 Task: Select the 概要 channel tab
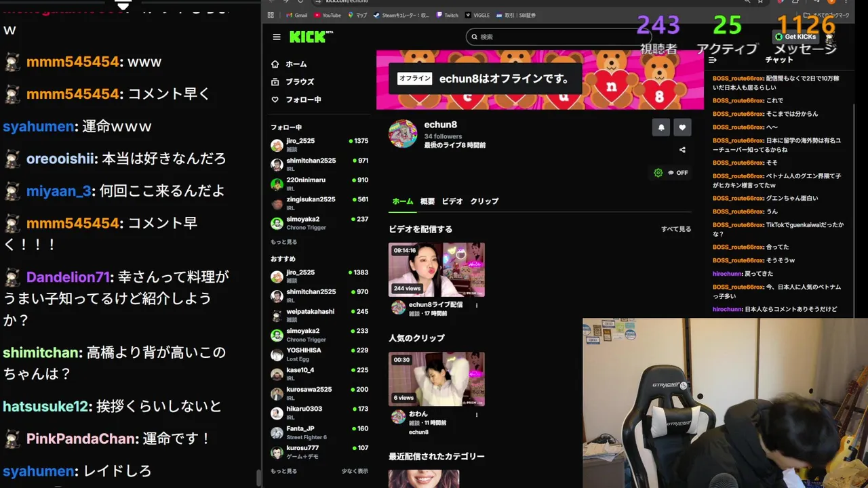coord(427,201)
